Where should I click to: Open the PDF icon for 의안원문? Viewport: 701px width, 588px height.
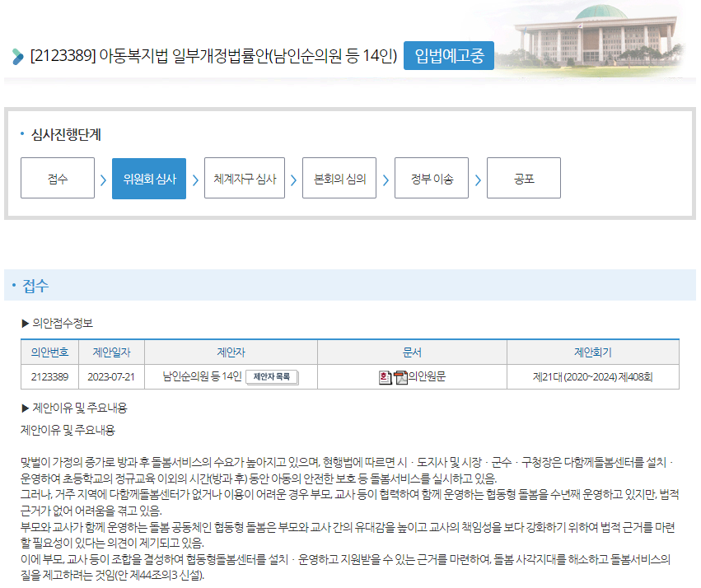coord(400,377)
